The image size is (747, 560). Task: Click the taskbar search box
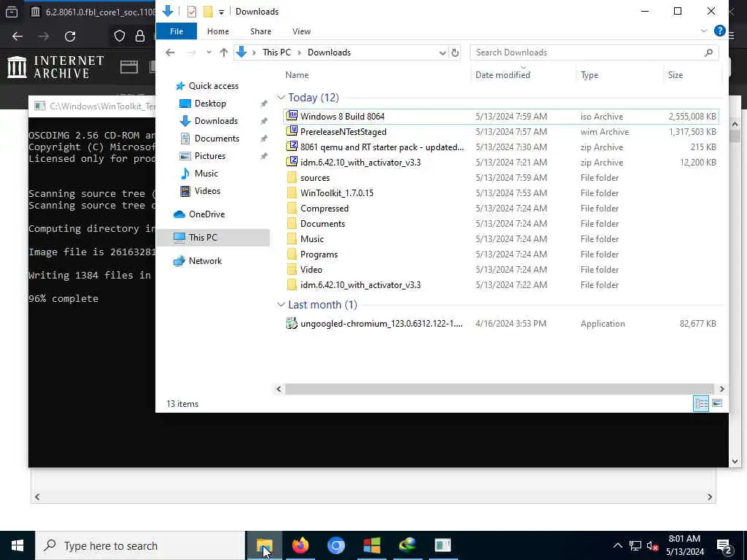(141, 545)
